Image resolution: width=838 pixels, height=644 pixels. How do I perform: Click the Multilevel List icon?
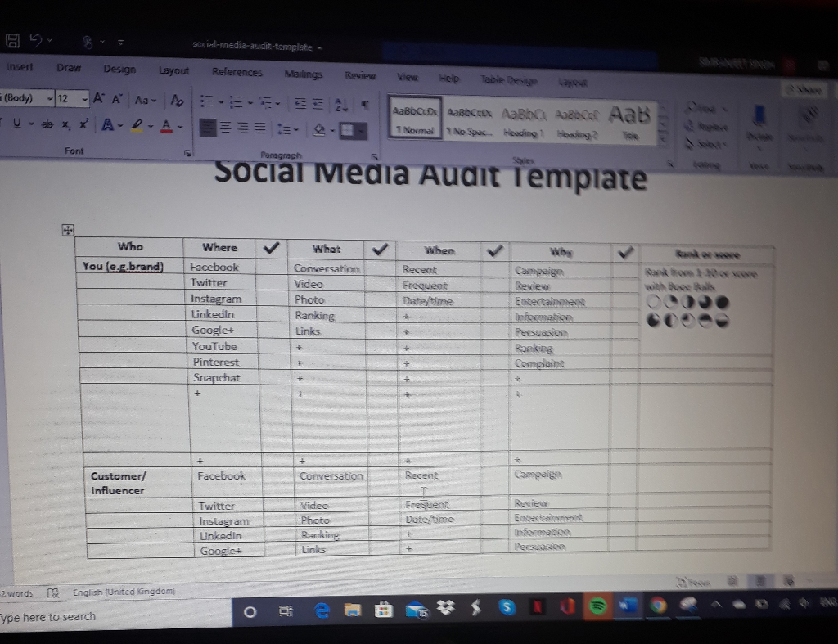265,102
